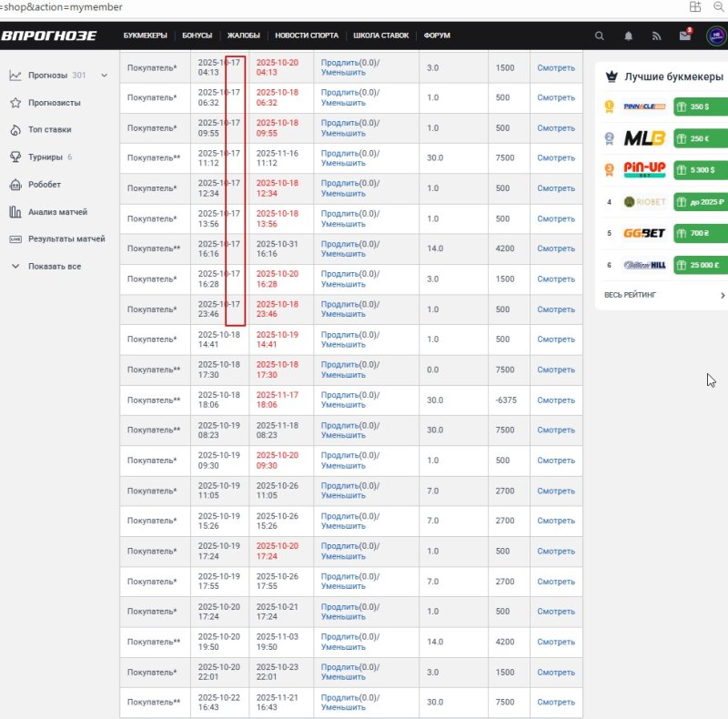Click the search magnifier icon in header

(599, 36)
